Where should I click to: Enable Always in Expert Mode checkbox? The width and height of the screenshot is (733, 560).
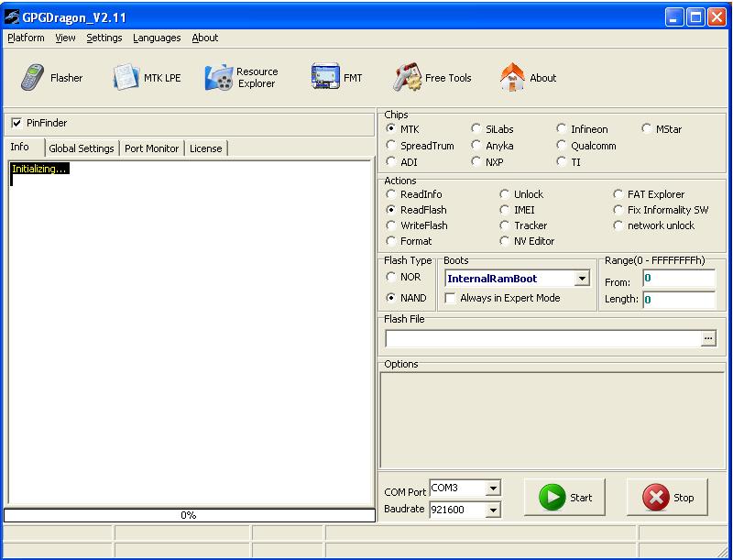click(450, 298)
